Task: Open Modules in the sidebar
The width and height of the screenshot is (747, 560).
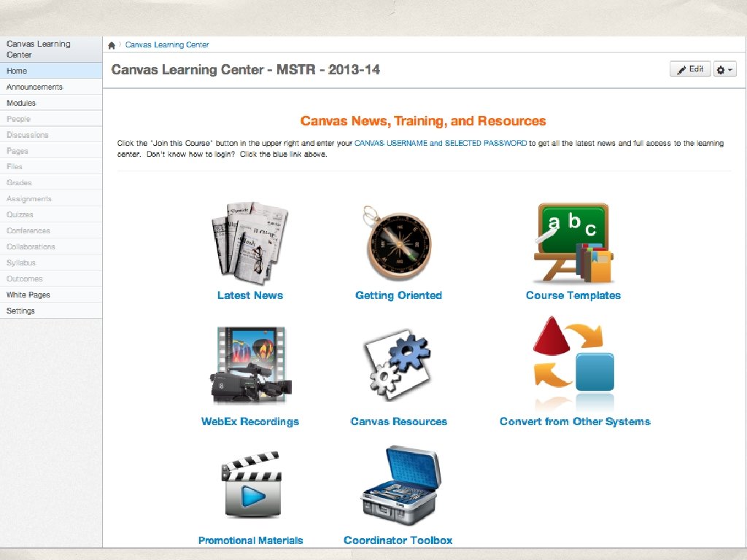Action: point(51,103)
